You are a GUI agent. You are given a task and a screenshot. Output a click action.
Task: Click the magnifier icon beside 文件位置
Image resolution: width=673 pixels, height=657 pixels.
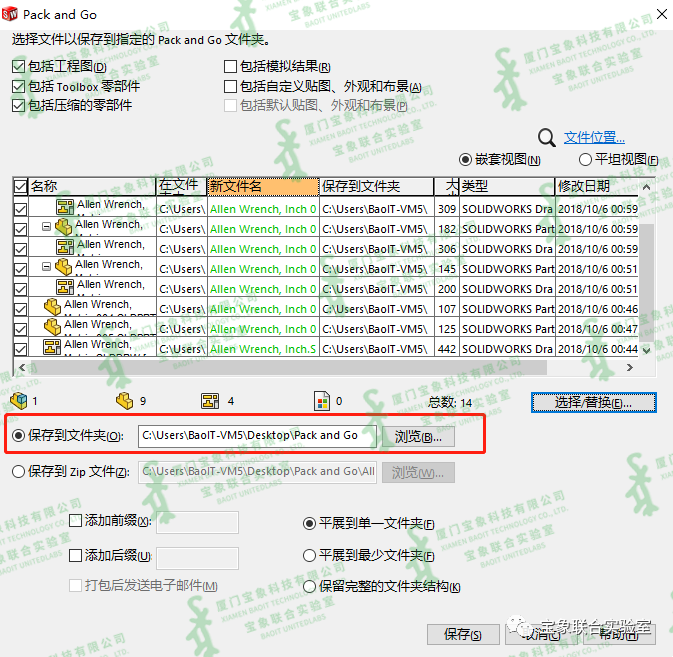[546, 138]
